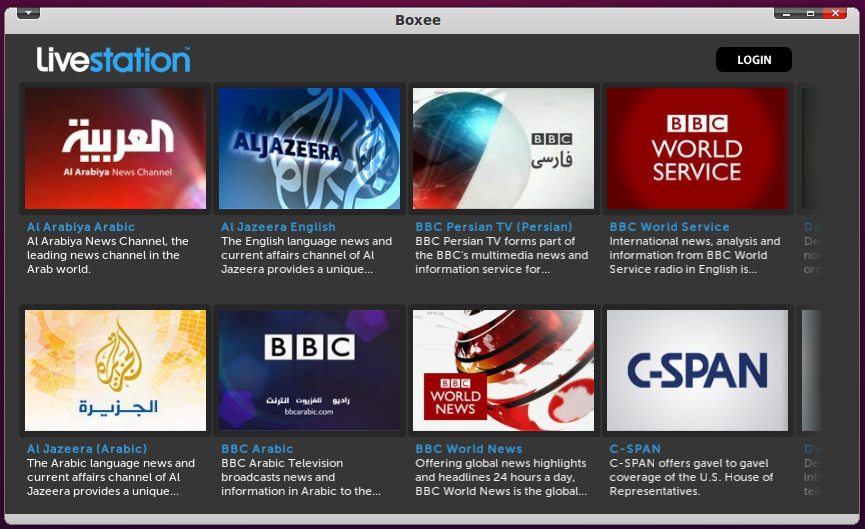Open the Al Arabiya News Channel thumbnail
This screenshot has height=529, width=865.
115,148
